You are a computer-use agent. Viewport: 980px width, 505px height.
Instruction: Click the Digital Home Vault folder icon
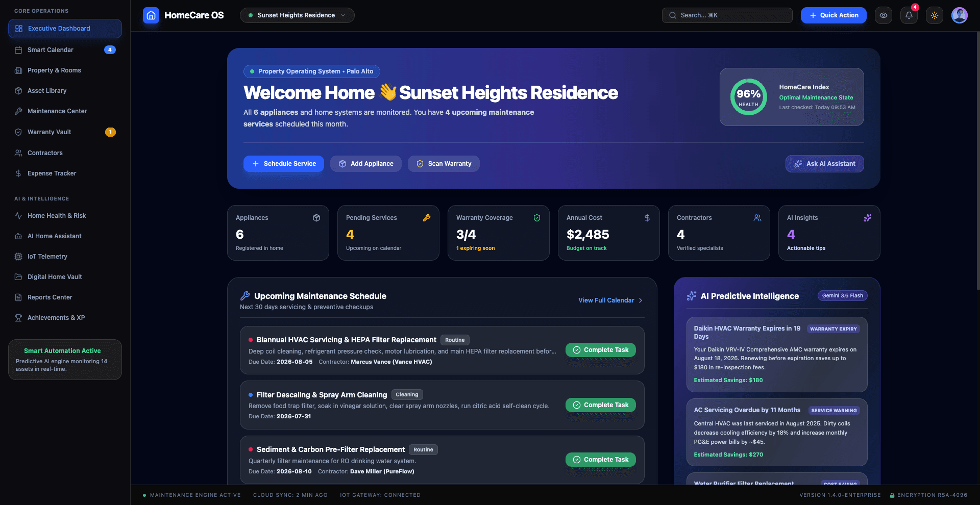[x=18, y=277]
